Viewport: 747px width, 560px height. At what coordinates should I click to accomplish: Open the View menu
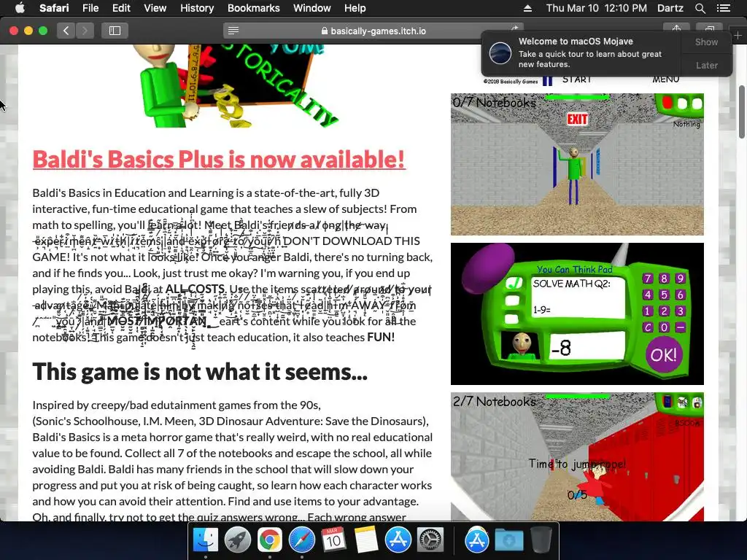click(155, 8)
